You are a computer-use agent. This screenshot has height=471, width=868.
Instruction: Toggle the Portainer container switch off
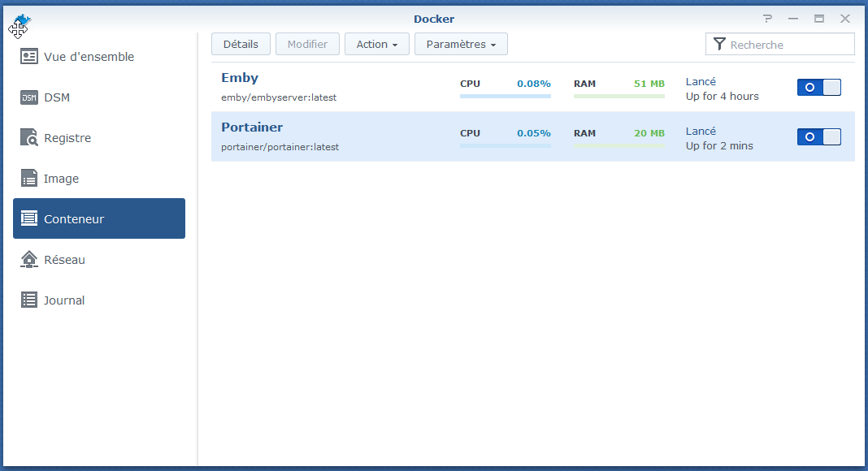[818, 137]
